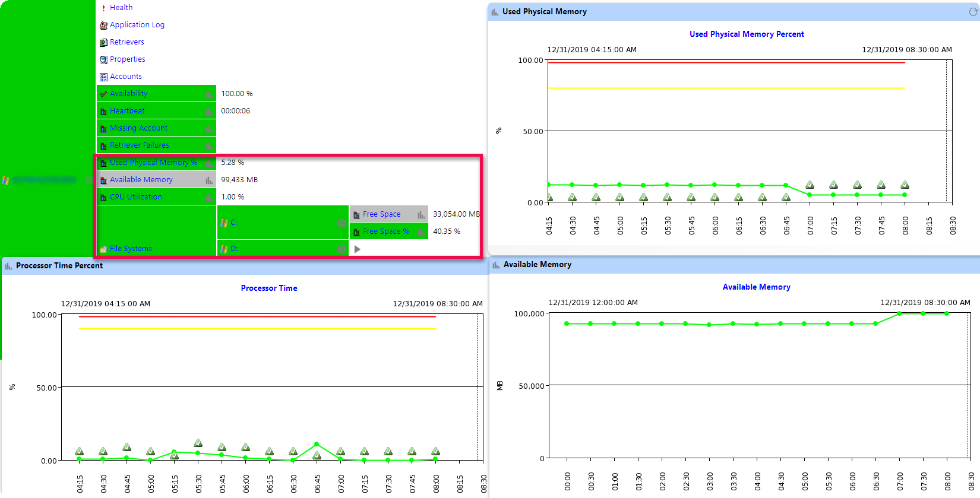The height and width of the screenshot is (498, 980).
Task: Open the Properties link
Action: (127, 59)
